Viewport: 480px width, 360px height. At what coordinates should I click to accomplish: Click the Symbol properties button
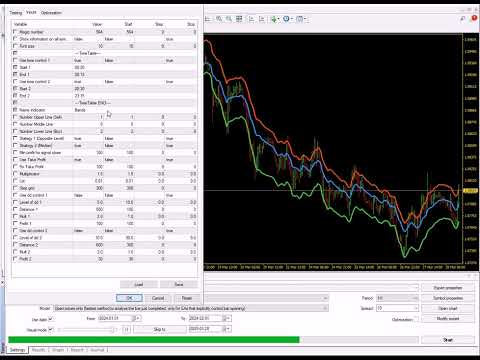(x=448, y=298)
